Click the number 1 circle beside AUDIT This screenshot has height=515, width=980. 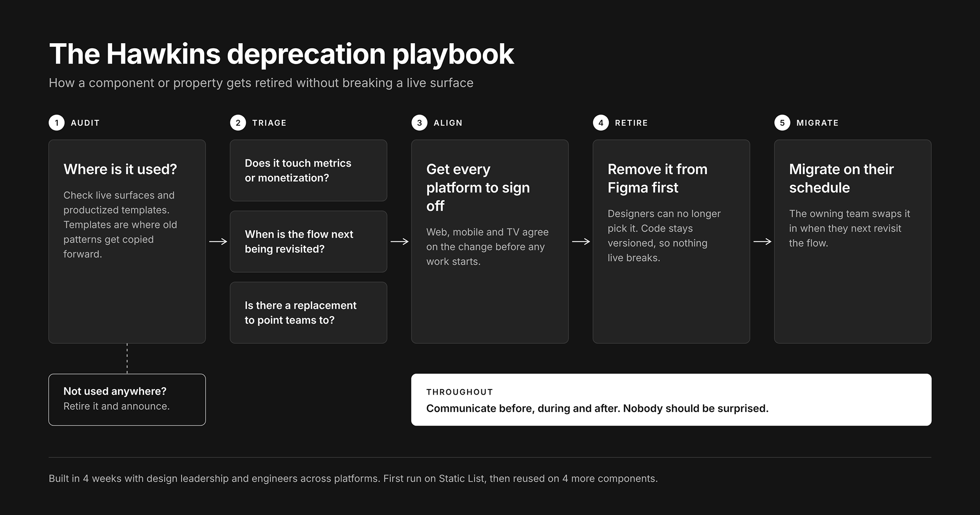click(56, 122)
